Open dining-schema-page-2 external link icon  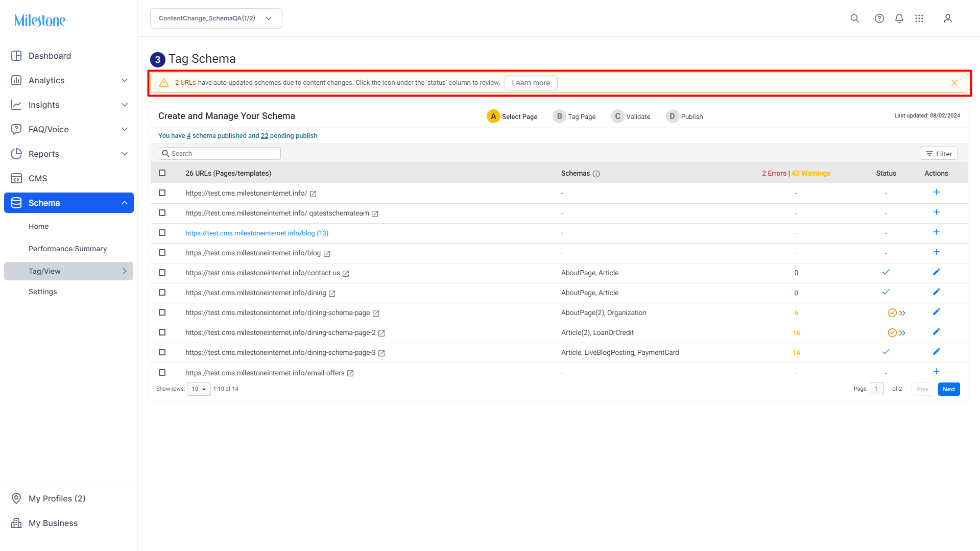pos(381,333)
